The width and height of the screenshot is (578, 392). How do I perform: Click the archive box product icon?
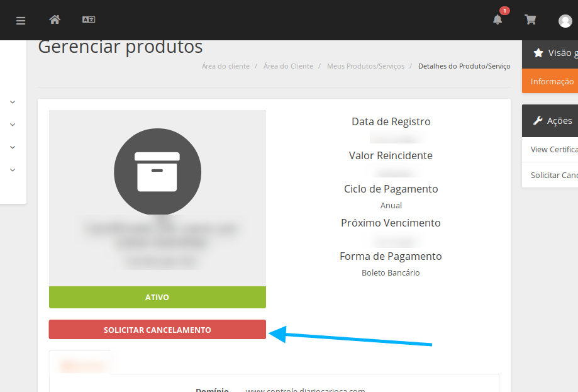coord(157,171)
